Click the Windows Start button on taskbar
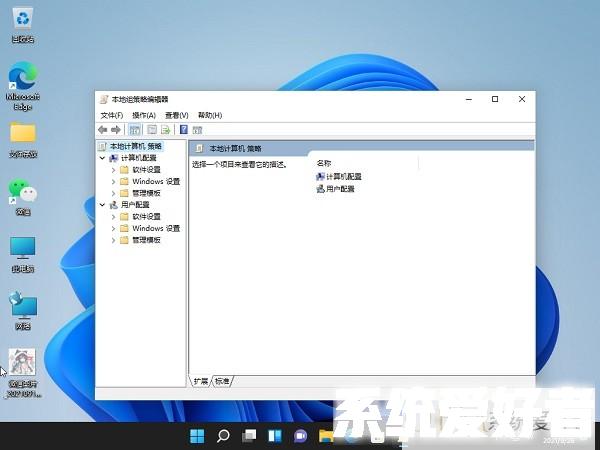Viewport: 600px width, 450px height. [197, 436]
